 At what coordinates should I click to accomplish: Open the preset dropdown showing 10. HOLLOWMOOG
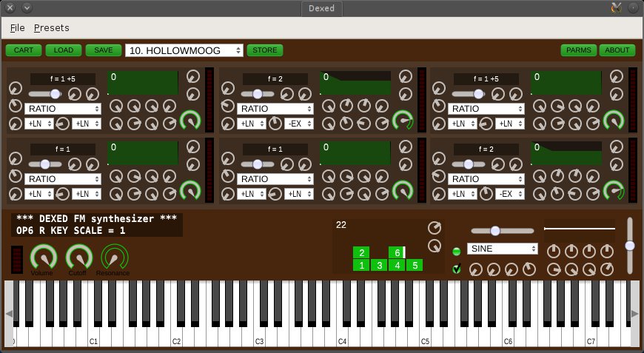coord(184,50)
